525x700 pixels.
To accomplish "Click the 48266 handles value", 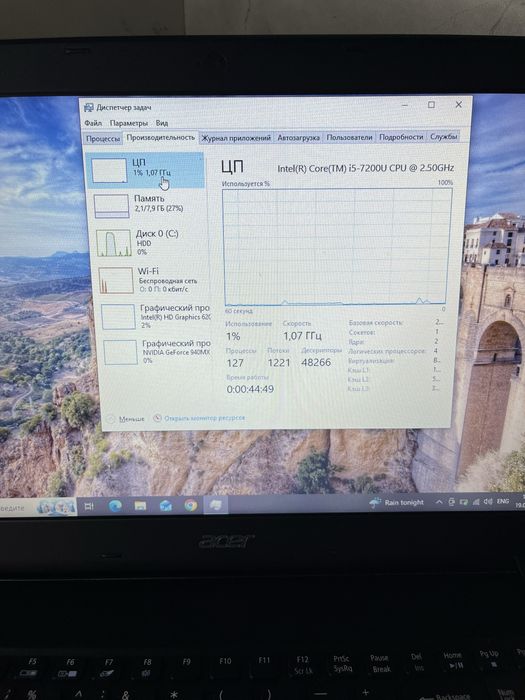I will [x=316, y=362].
